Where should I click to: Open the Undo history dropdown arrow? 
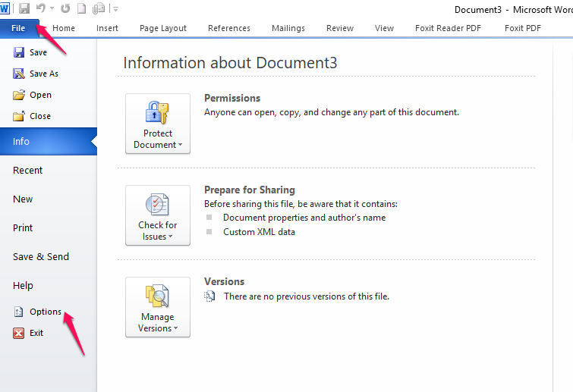tap(52, 8)
